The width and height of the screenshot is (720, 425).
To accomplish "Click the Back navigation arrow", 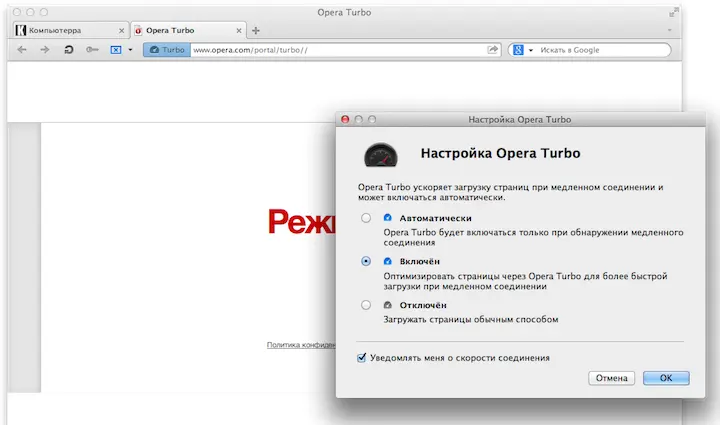I will (x=21, y=50).
